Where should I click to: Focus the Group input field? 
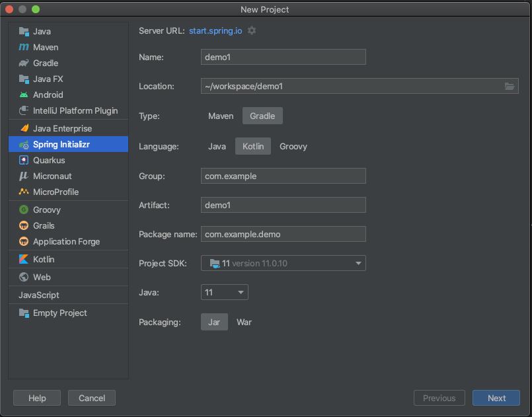pyautogui.click(x=284, y=176)
